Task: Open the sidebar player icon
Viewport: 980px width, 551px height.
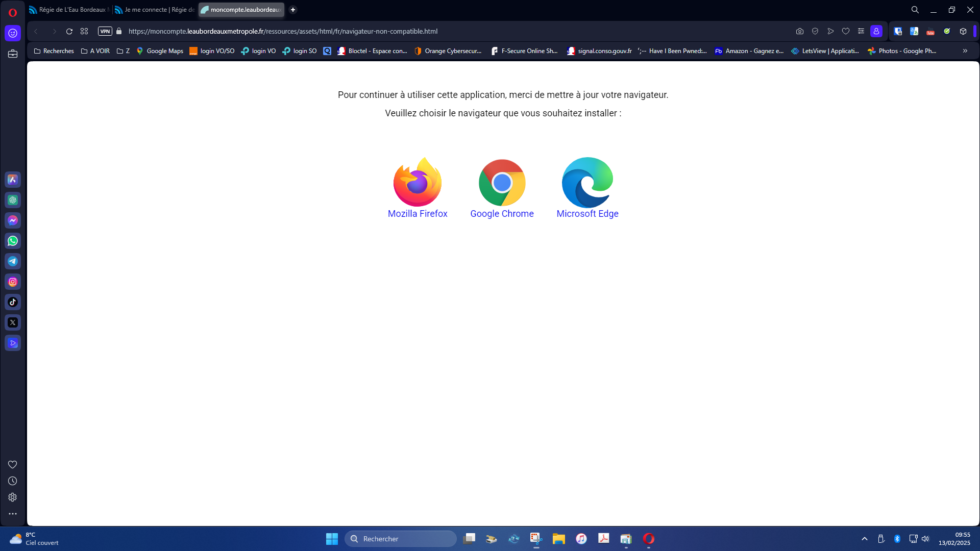Action: pyautogui.click(x=13, y=343)
